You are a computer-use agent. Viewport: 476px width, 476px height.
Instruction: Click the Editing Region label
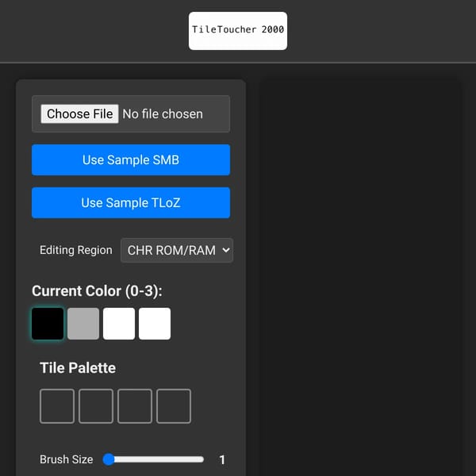(76, 250)
